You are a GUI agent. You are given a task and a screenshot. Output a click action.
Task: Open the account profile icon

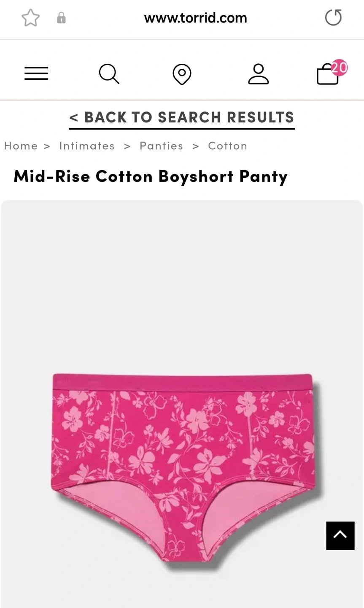tap(258, 74)
